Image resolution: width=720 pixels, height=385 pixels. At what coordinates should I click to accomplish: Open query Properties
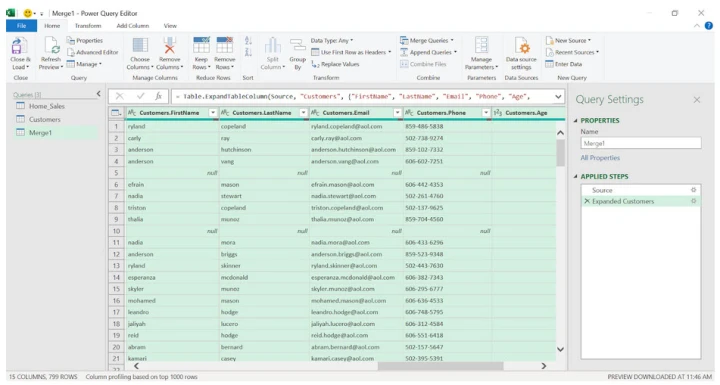click(85, 40)
